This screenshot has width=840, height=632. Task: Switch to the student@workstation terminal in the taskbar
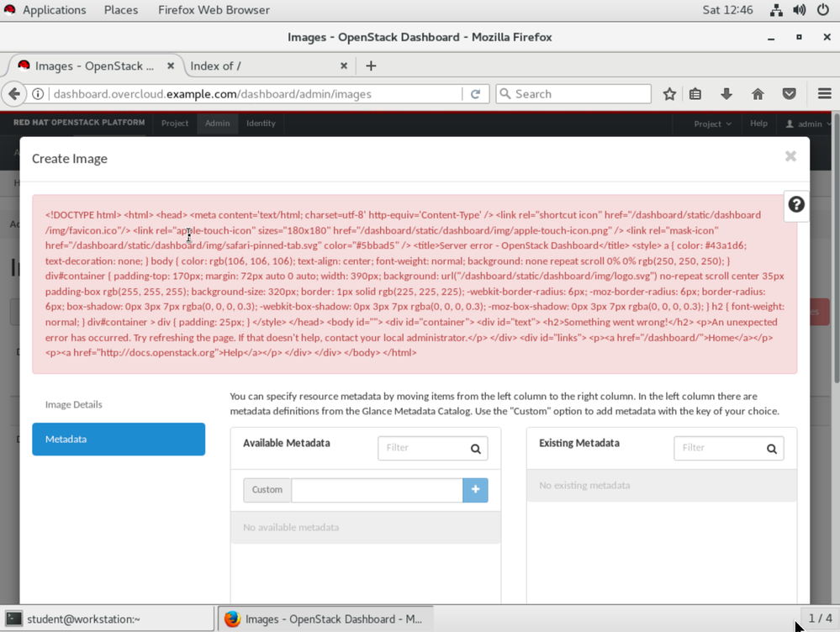[x=108, y=619]
